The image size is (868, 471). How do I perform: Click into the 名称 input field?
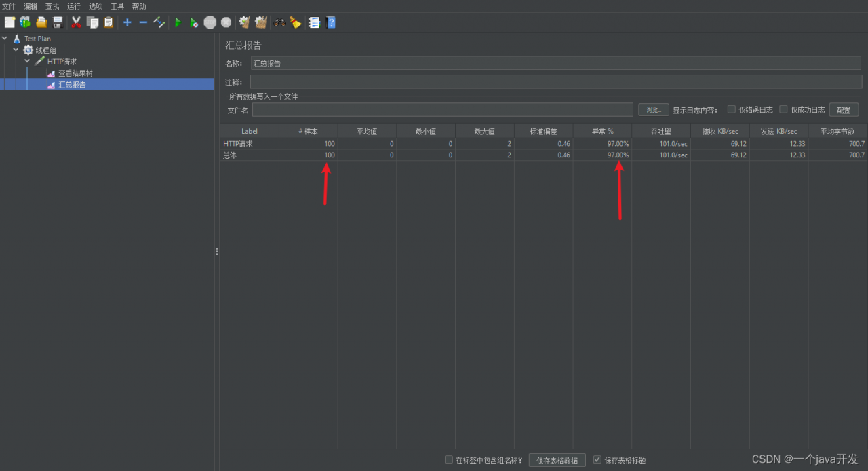(555, 63)
